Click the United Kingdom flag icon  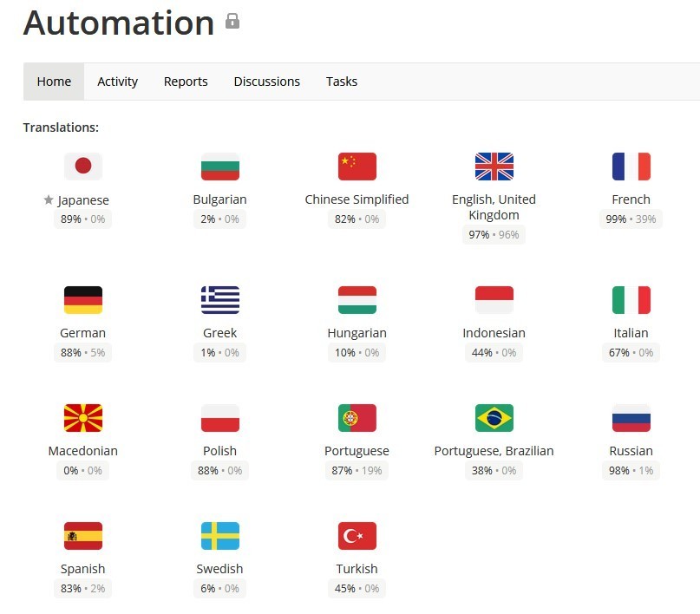pyautogui.click(x=494, y=167)
